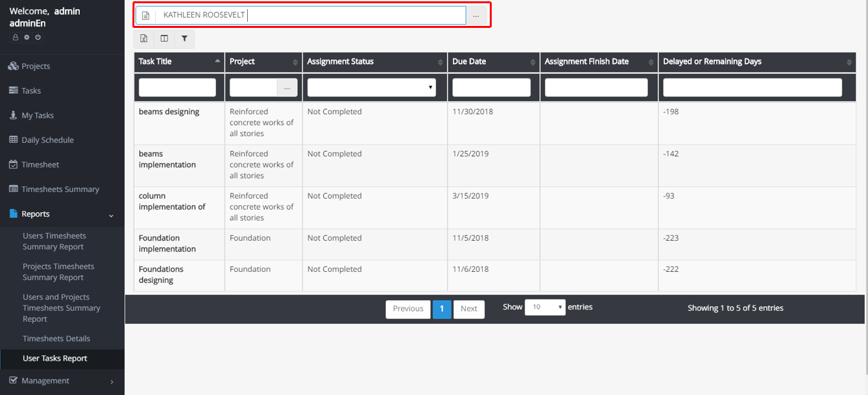
Task: Click the Task Title filter input
Action: pos(177,88)
